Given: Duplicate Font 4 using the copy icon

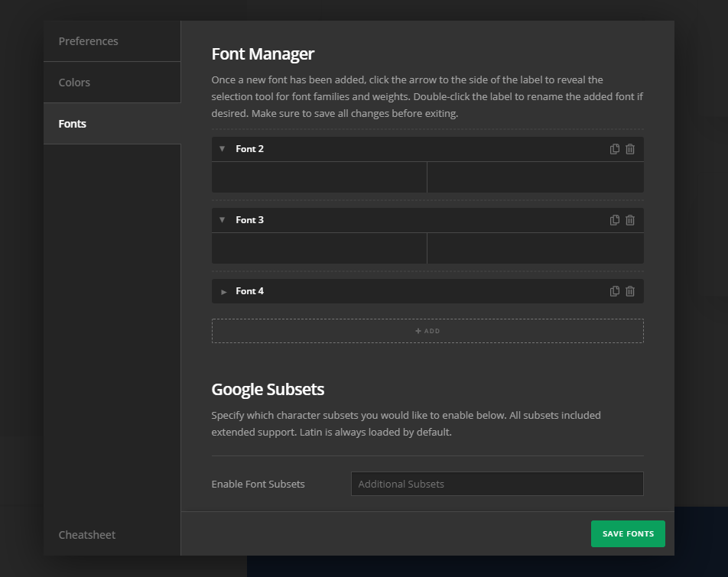Looking at the screenshot, I should point(614,291).
